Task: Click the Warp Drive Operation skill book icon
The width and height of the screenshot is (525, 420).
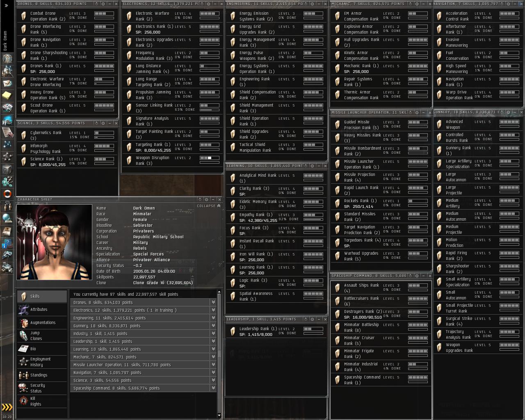Action: point(439,95)
